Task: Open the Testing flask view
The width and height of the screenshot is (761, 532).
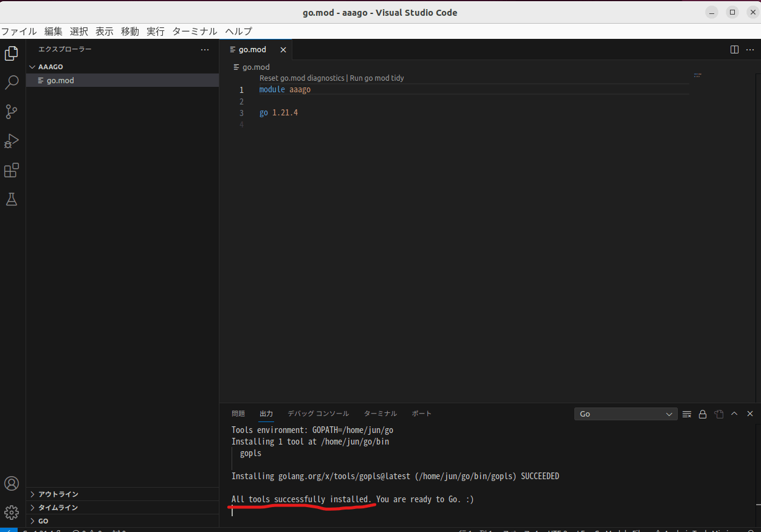Action: click(x=12, y=199)
